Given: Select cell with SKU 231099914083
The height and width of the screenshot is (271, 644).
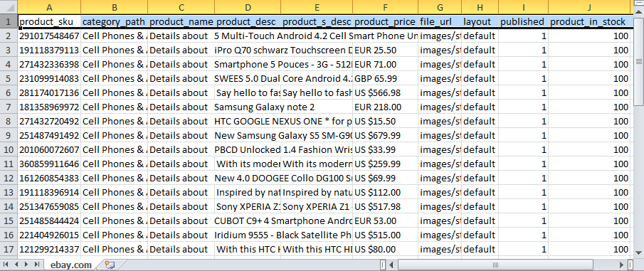Looking at the screenshot, I should (x=49, y=78).
